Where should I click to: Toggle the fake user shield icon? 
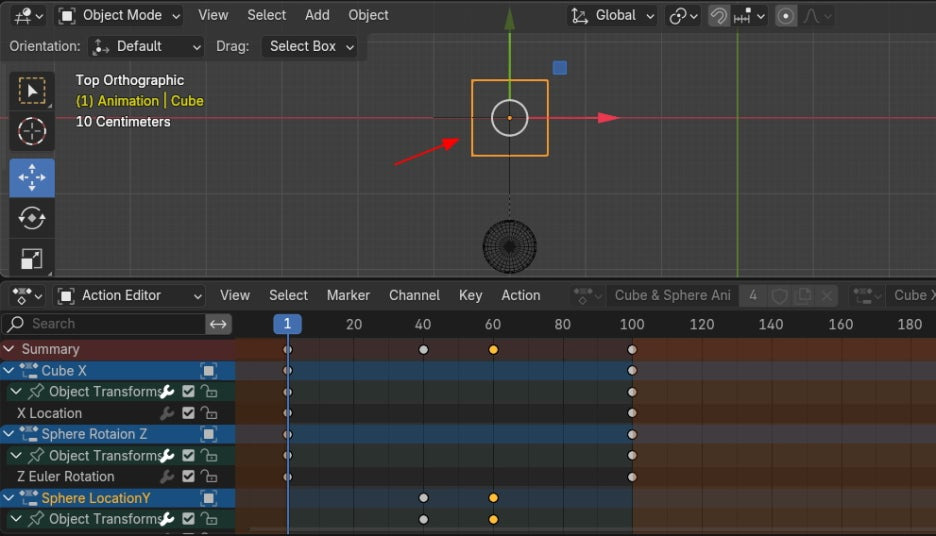coord(780,295)
